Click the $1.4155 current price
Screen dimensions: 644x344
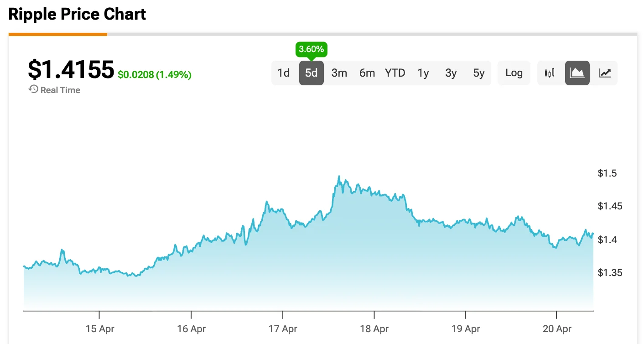point(71,70)
